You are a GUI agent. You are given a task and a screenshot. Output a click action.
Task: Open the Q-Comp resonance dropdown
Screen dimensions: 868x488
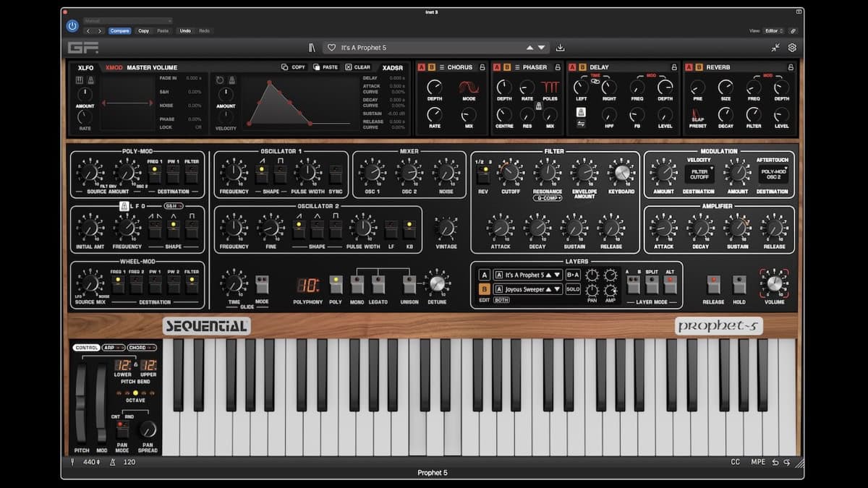548,197
